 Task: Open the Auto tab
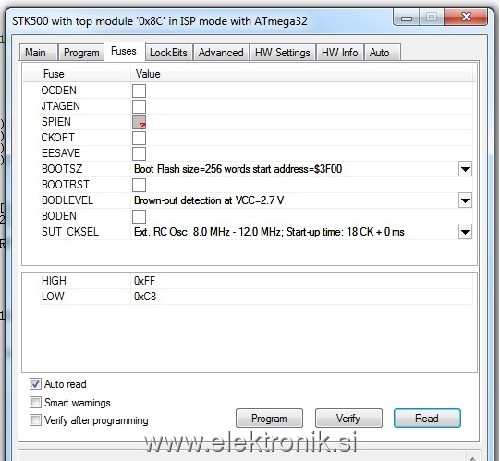tap(382, 52)
